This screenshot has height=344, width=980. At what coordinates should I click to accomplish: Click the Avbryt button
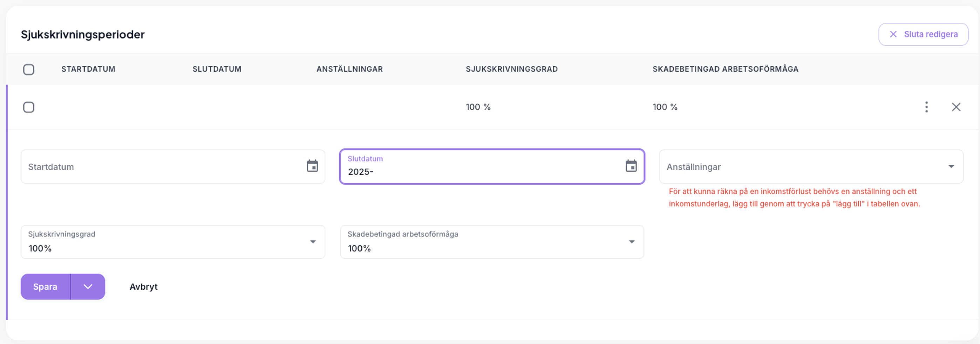pyautogui.click(x=143, y=286)
